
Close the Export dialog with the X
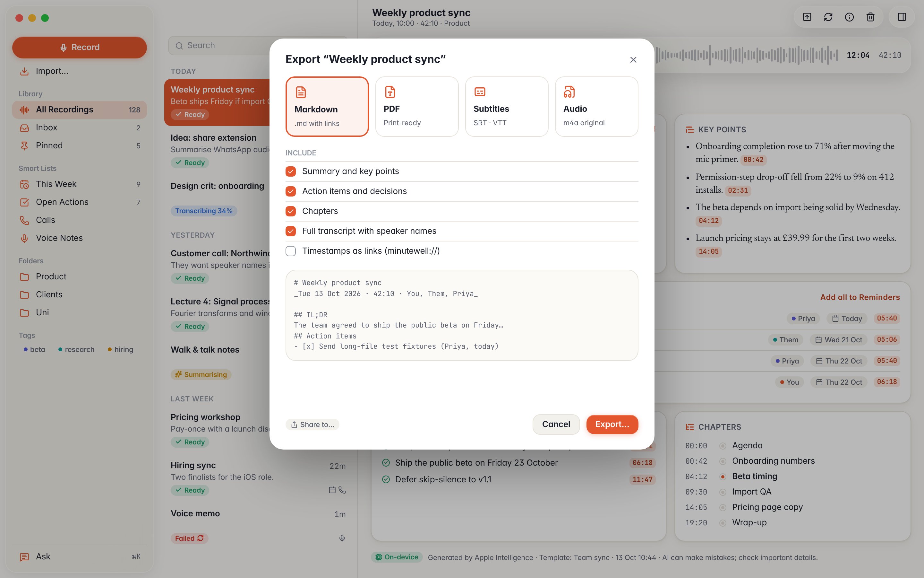tap(633, 60)
